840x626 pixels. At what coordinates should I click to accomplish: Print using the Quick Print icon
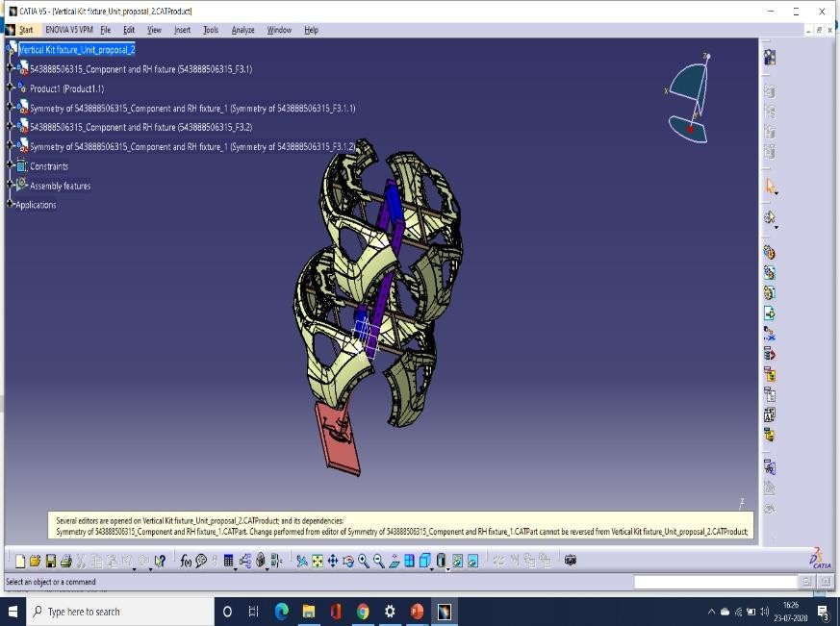pyautogui.click(x=65, y=561)
